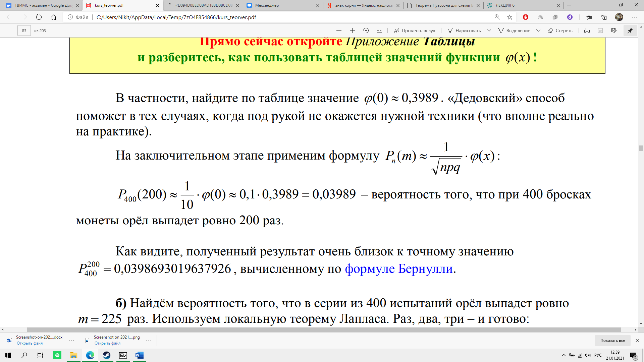Zoom in the PDF with plus button

pyautogui.click(x=352, y=31)
